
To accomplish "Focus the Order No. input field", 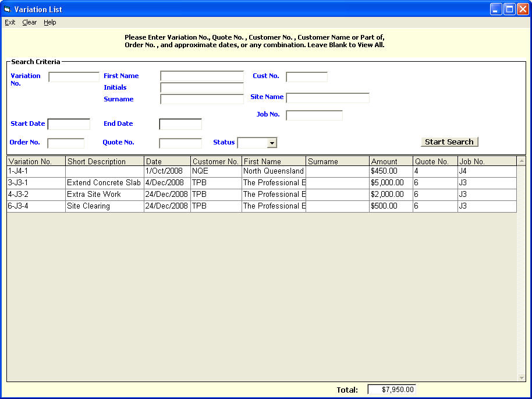I will [66, 143].
